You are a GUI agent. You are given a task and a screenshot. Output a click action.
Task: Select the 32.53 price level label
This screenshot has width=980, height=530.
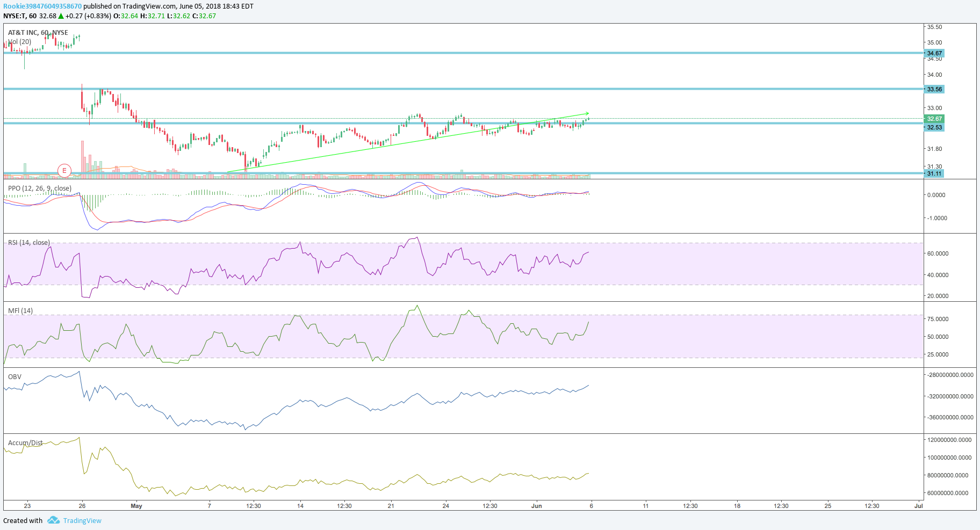934,127
